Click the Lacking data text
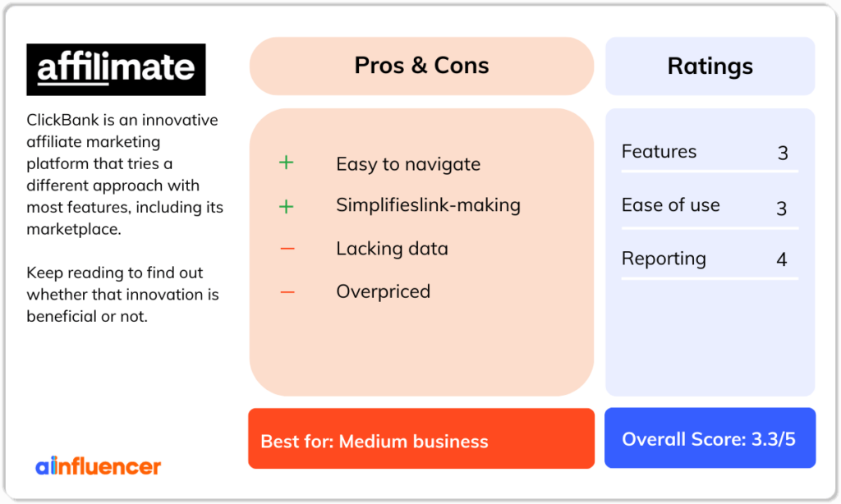Screen dimensions: 841x504 pyautogui.click(x=392, y=249)
